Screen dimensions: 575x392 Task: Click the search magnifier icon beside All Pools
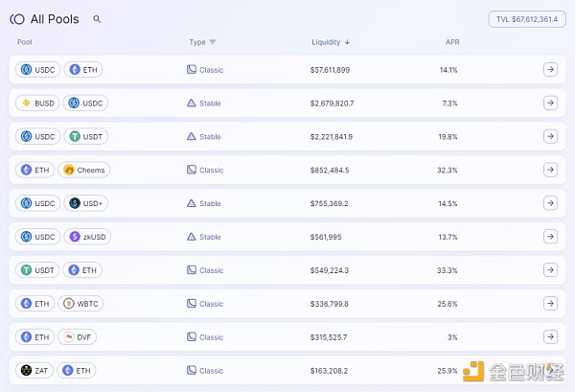(97, 19)
